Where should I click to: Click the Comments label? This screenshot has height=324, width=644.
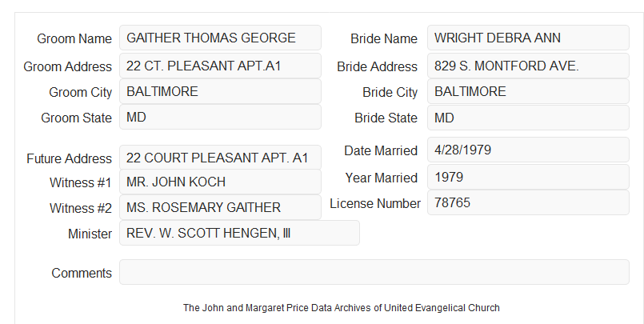tap(82, 273)
